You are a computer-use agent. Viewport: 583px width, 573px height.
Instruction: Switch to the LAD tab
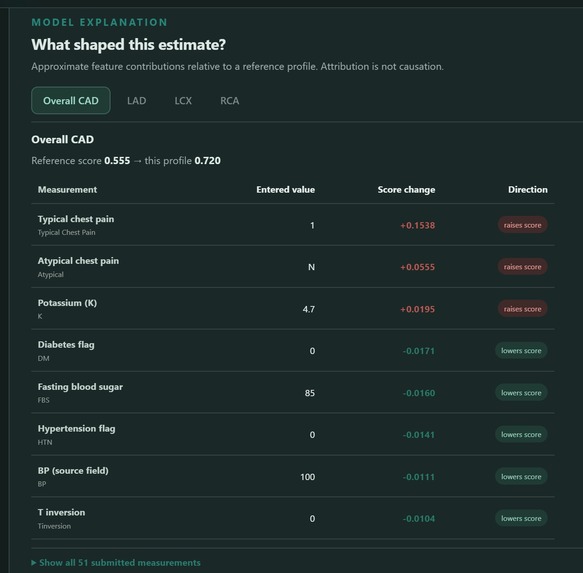coord(136,101)
